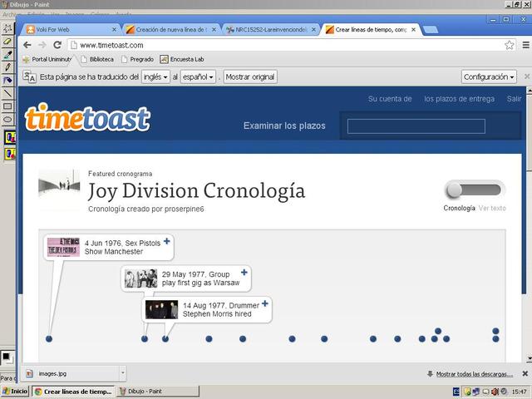The height and width of the screenshot is (399, 532).
Task: Open the new tab button
Action: [x=431, y=30]
